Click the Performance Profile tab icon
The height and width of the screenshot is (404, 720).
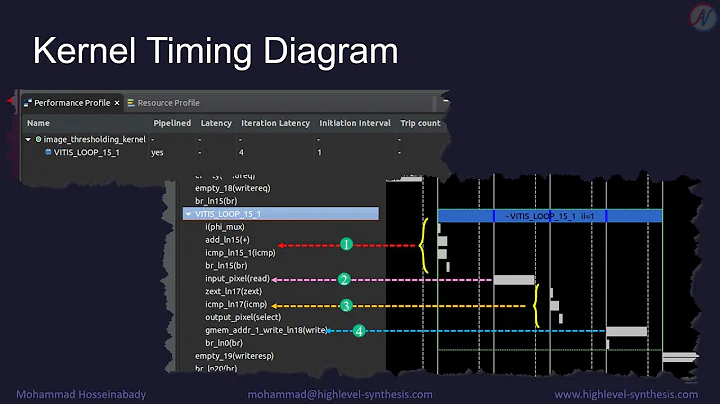(28, 103)
